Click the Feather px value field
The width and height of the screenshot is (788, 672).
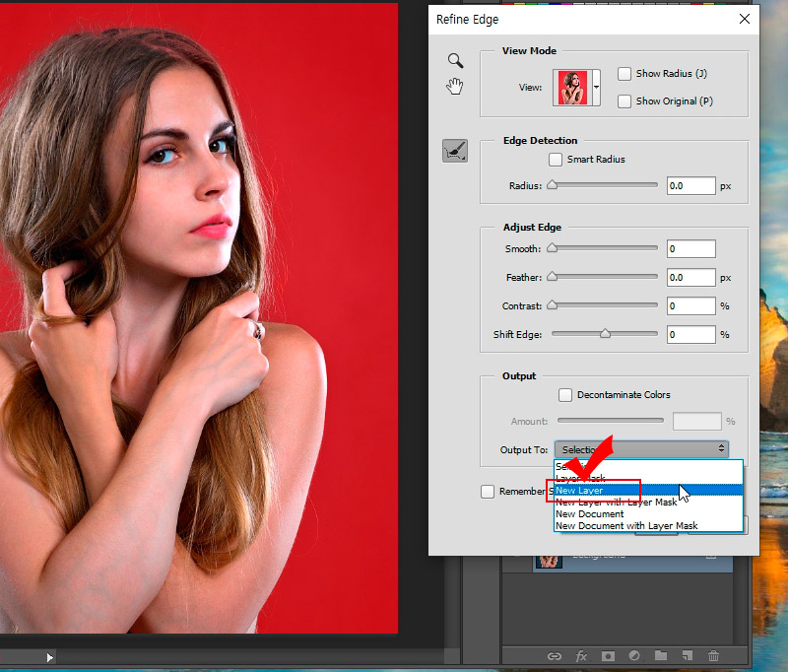click(x=691, y=278)
